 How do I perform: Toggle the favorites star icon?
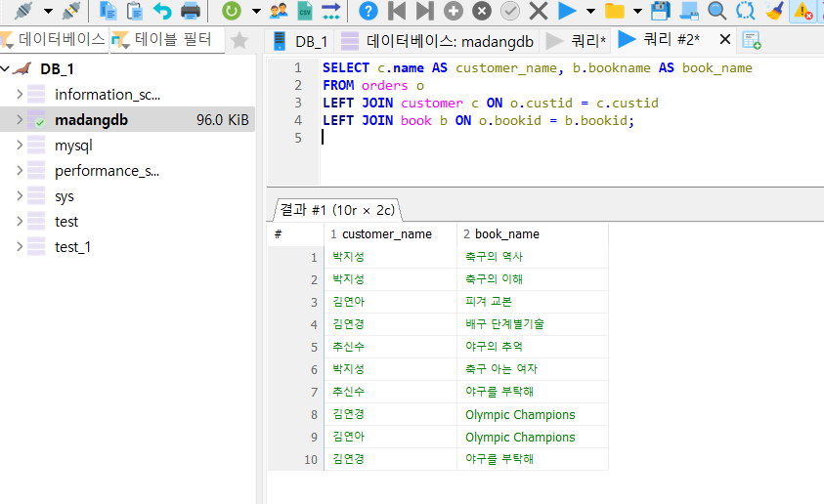click(x=239, y=40)
